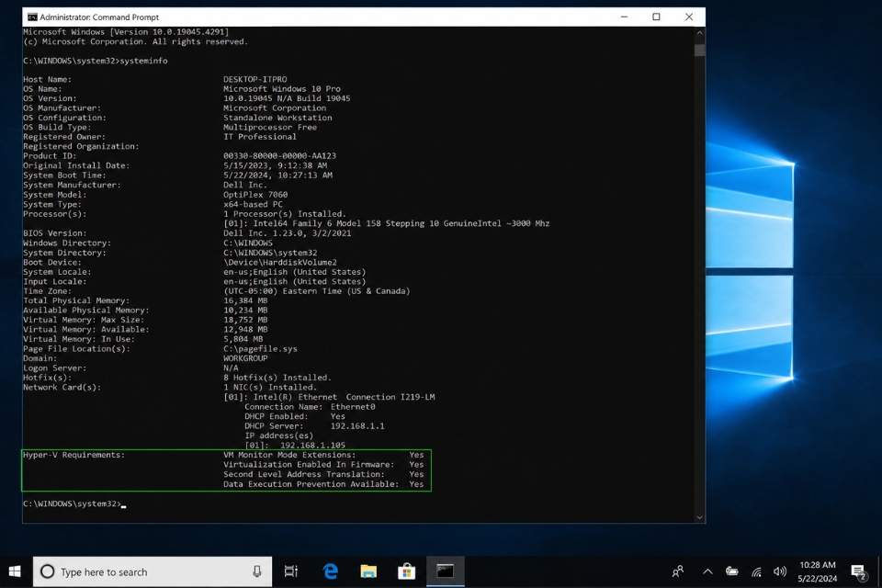Check the battery power tray icon
882x588 pixels.
732,571
